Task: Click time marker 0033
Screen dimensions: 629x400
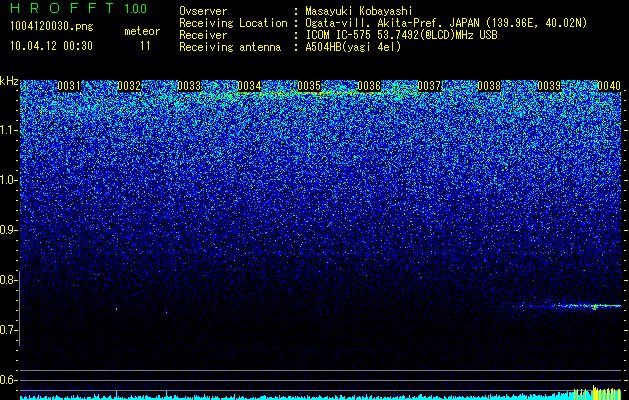Action: 189,86
